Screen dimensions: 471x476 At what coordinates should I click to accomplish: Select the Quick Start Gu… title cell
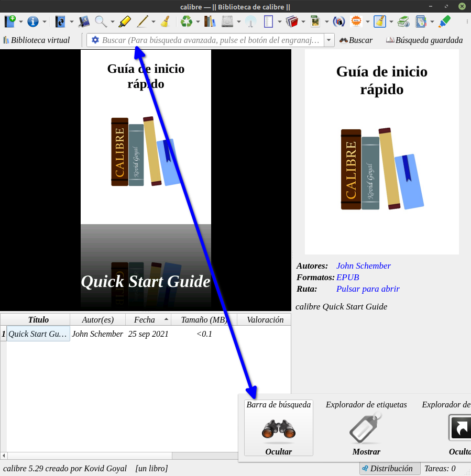[38, 334]
